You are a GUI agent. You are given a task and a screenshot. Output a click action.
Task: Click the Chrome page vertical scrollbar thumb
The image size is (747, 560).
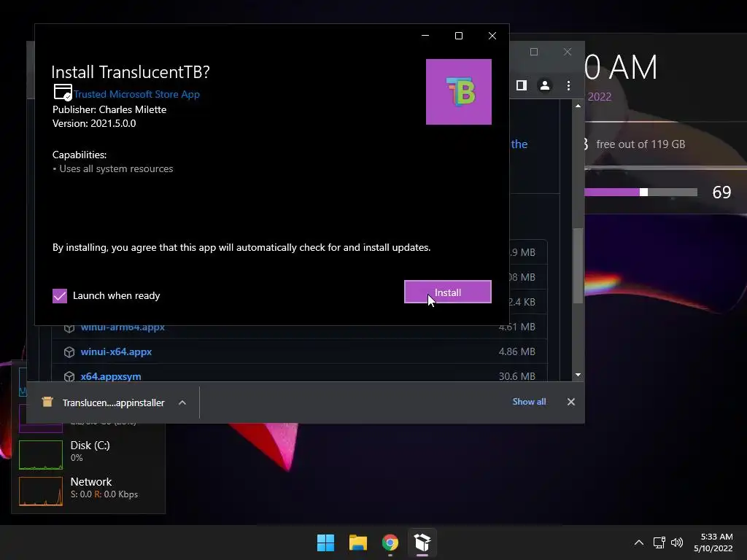point(578,265)
